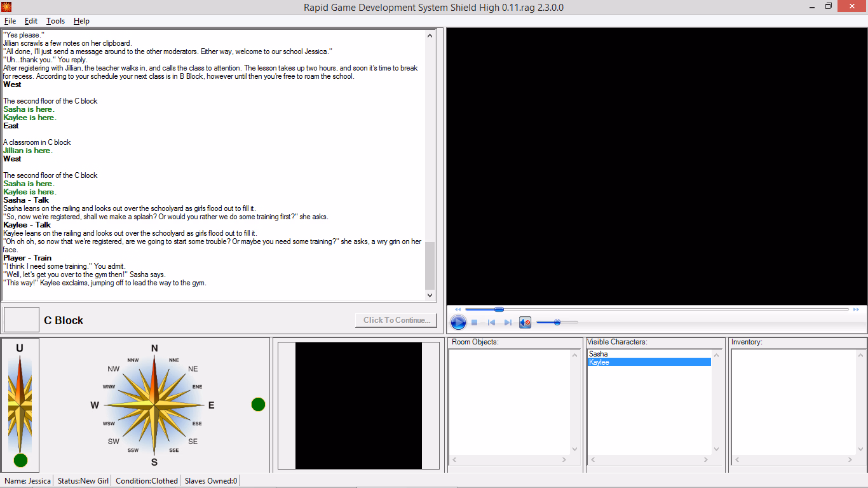Go East on the compass
This screenshot has height=488, width=868.
point(211,405)
